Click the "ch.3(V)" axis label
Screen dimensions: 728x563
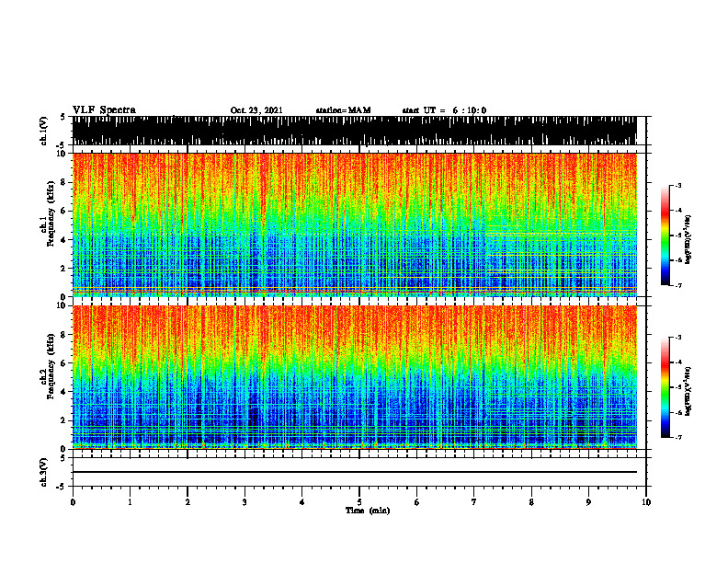pyautogui.click(x=44, y=472)
